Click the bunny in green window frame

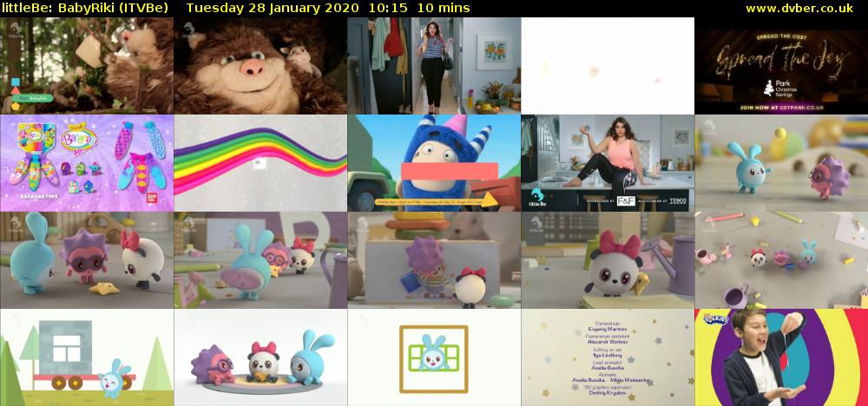(x=433, y=354)
